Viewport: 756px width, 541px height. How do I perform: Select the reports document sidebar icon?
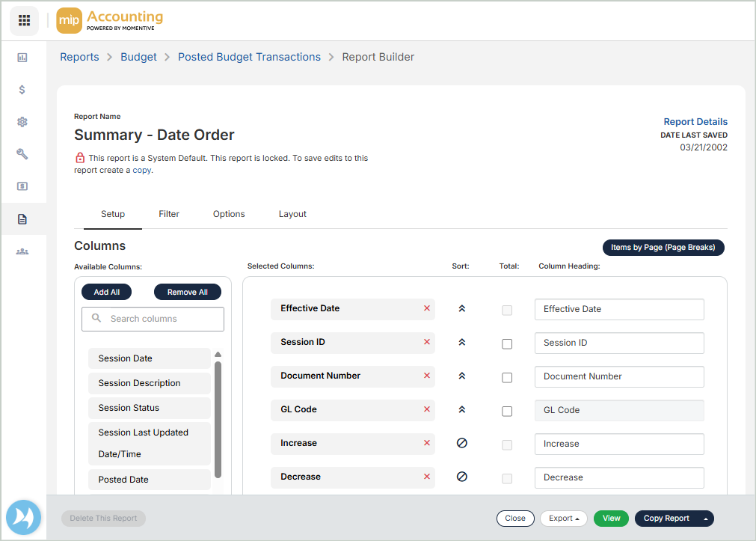[22, 219]
